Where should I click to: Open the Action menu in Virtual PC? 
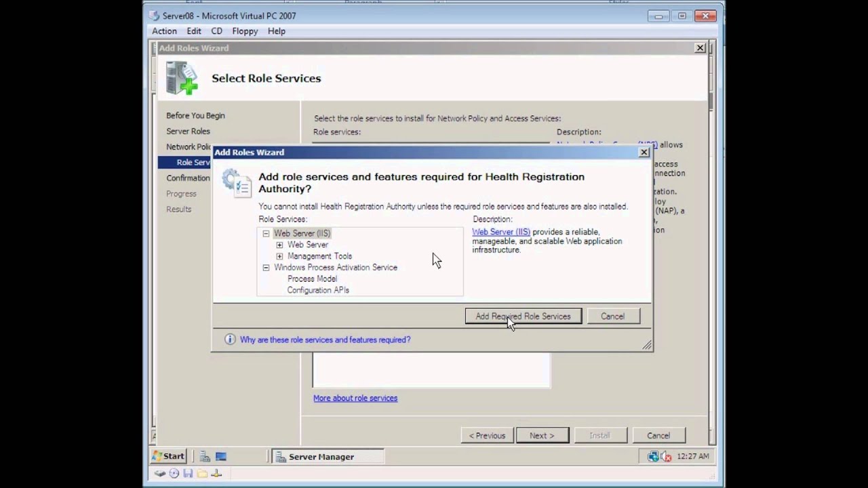[164, 31]
